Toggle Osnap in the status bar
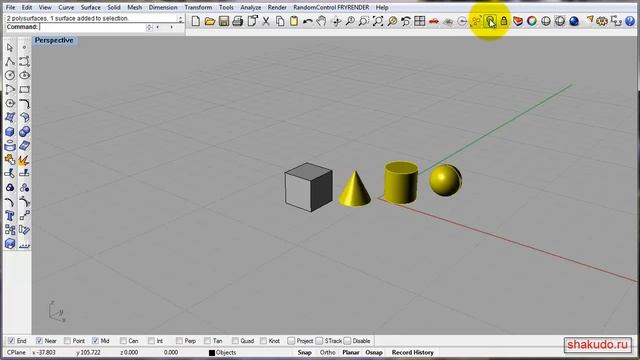The height and width of the screenshot is (360, 640). tap(374, 352)
